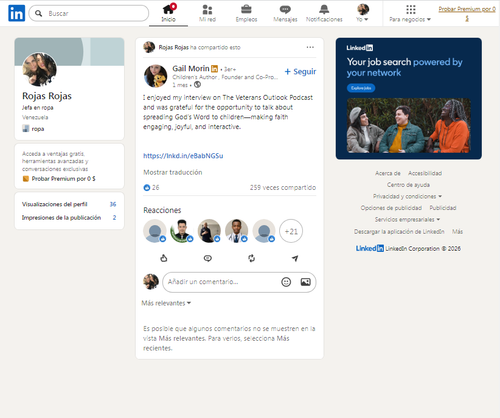
Task: Open the job search ad image
Action: point(409,126)
